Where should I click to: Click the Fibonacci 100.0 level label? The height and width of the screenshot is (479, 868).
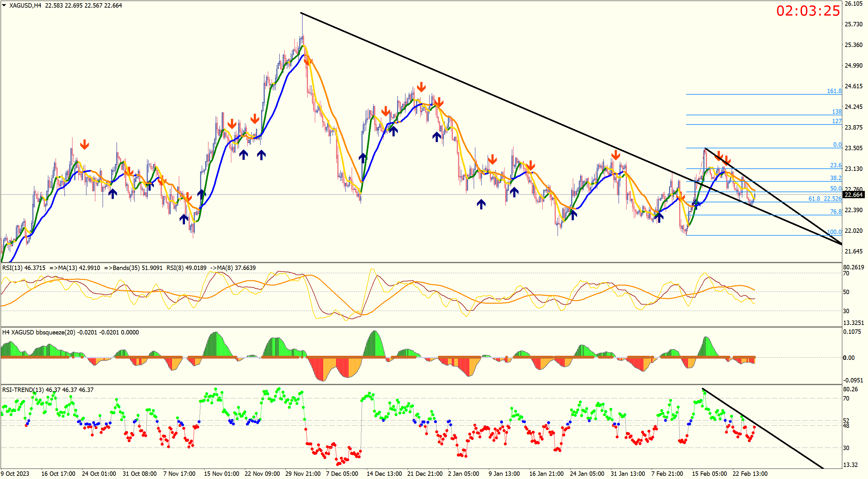tap(834, 232)
